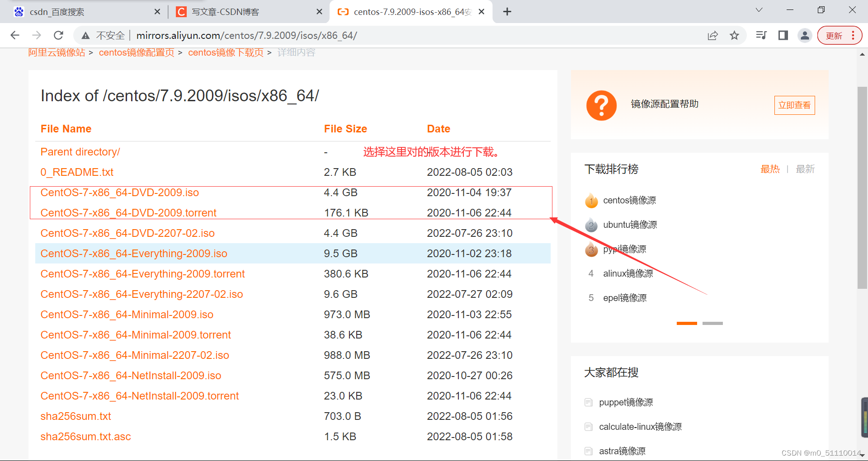Select the first orange carousel indicator
The height and width of the screenshot is (461, 868).
click(x=687, y=323)
